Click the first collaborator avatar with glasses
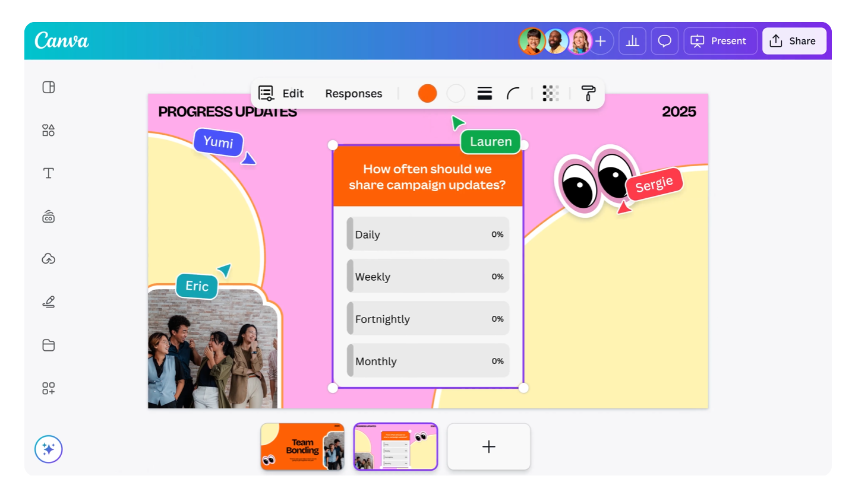The height and width of the screenshot is (504, 852). pos(532,41)
